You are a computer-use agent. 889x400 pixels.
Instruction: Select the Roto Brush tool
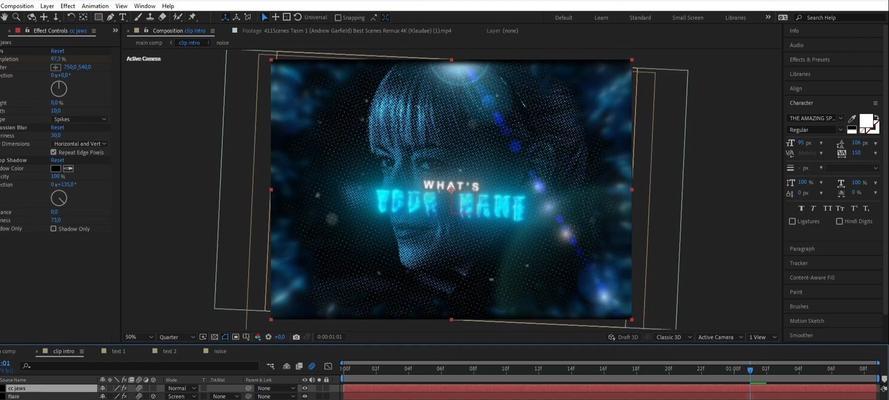[178, 17]
